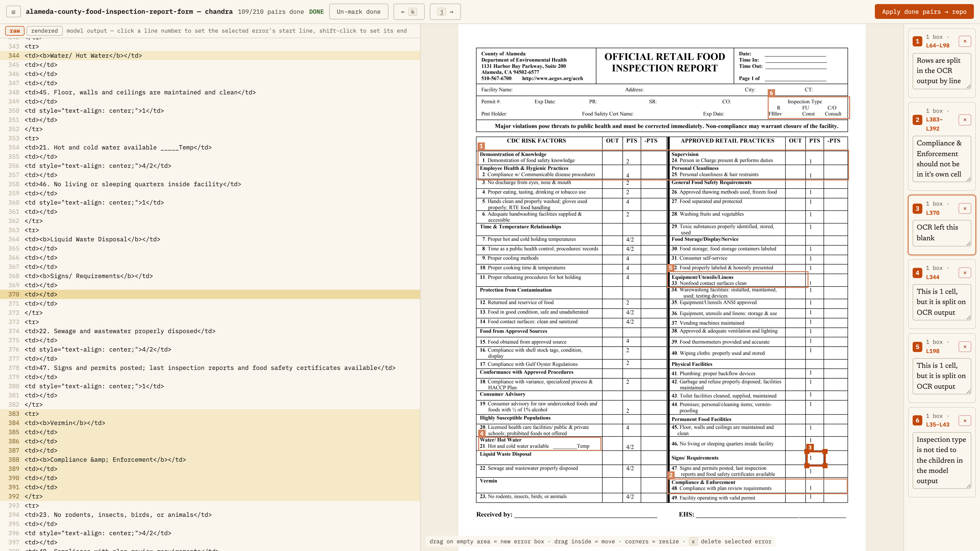
Task: Delete error card 6 with its x
Action: tap(965, 420)
